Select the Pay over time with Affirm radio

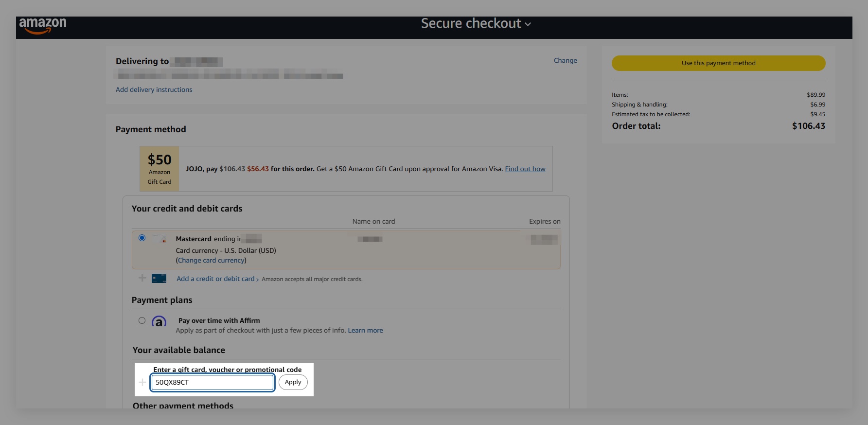142,320
